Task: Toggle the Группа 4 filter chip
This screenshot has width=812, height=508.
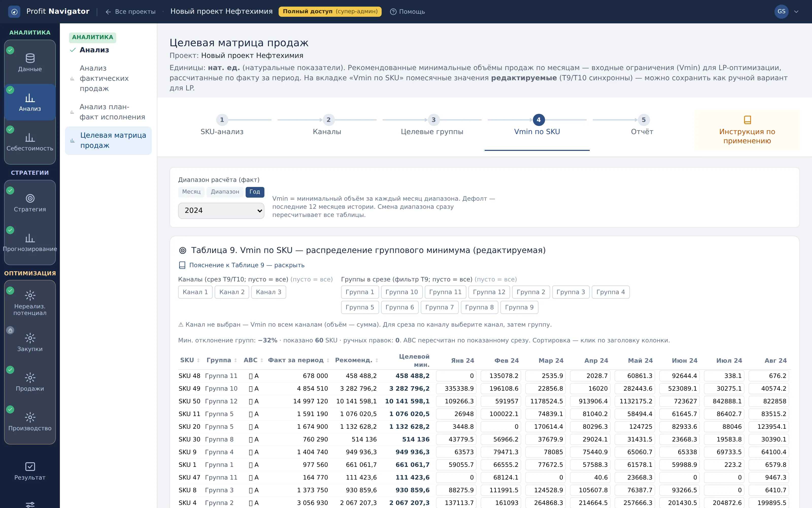Action: pos(610,292)
